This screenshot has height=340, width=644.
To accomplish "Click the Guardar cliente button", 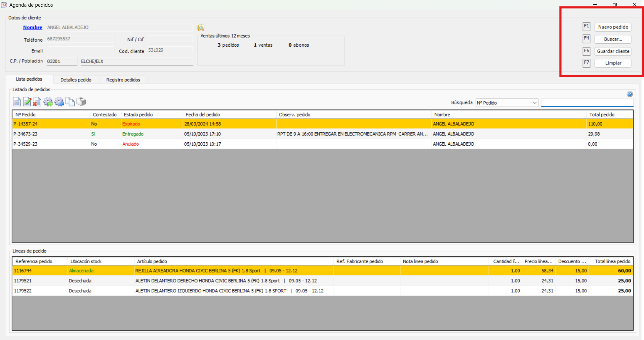I will coord(613,51).
